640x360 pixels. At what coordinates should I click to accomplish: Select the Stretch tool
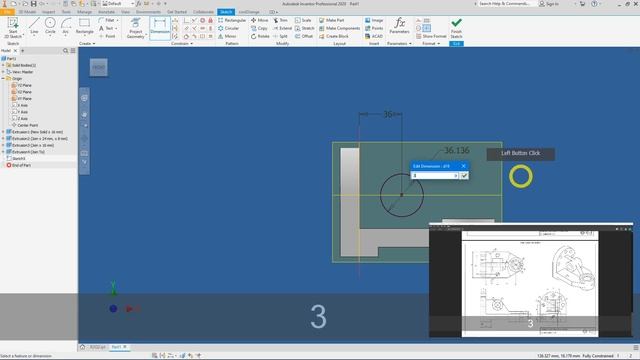pos(304,28)
